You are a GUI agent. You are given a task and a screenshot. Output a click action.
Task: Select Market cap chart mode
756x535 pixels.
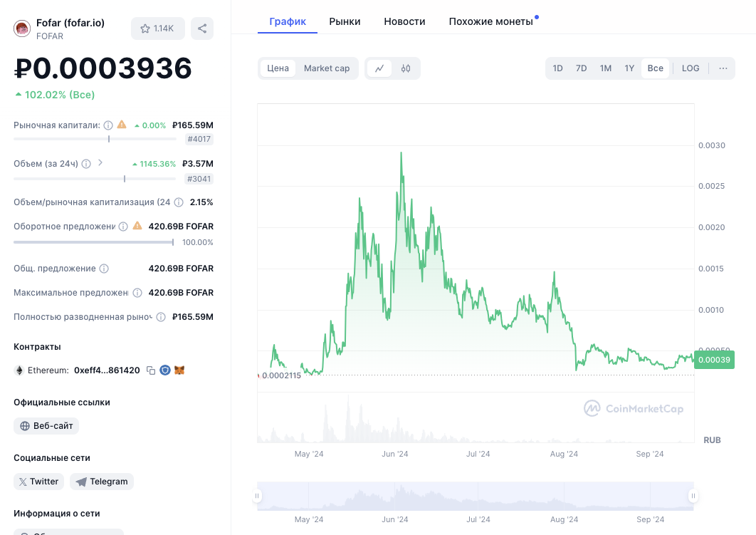(x=327, y=68)
